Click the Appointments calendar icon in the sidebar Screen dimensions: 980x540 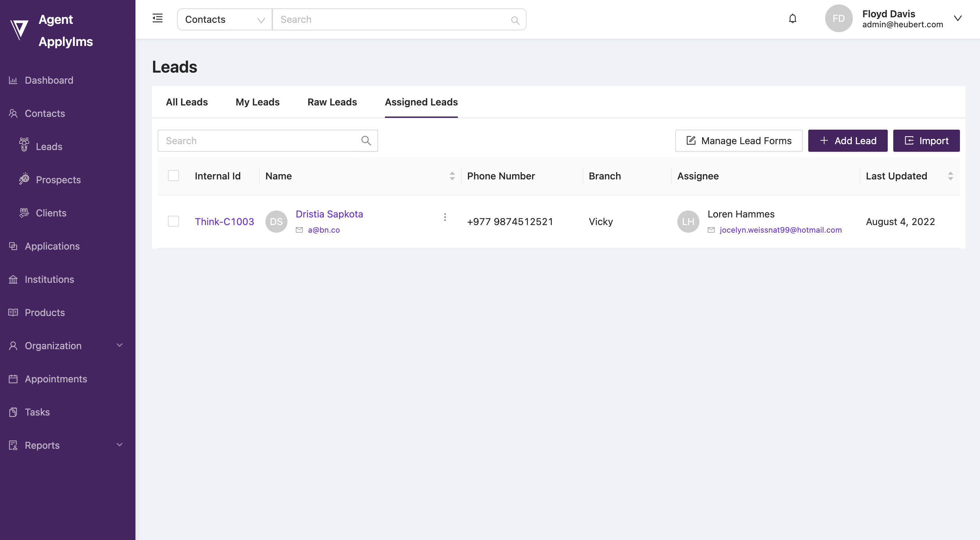click(x=13, y=379)
